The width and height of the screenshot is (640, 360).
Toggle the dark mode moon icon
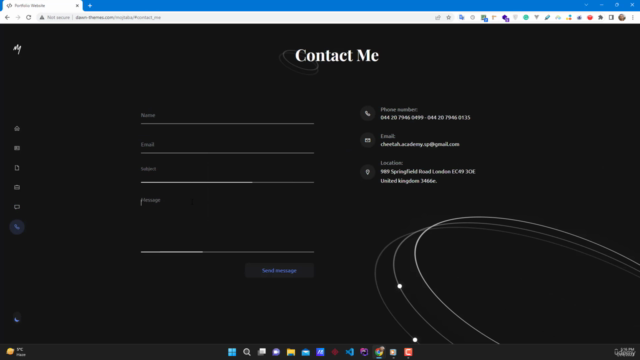pos(17,319)
